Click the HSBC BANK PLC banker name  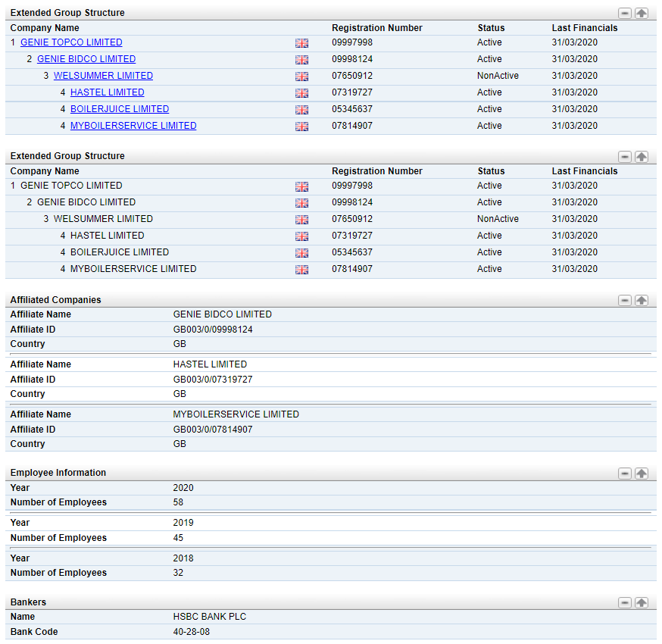coord(209,617)
